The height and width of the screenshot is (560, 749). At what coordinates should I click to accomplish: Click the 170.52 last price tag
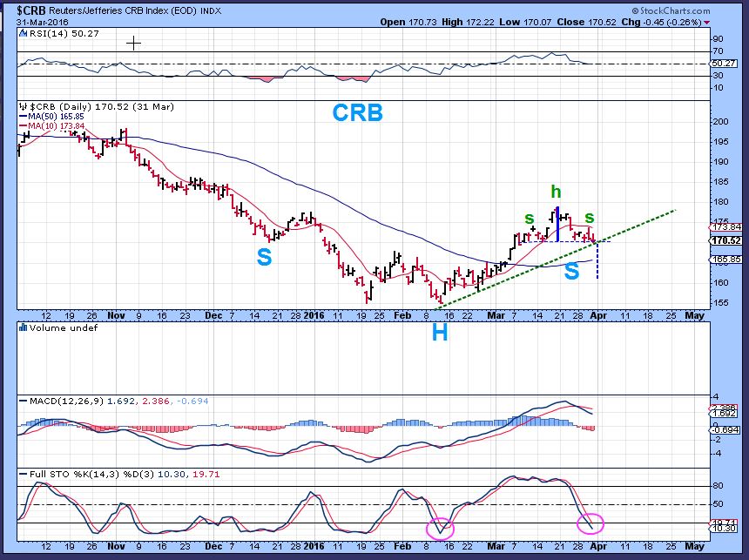click(x=726, y=240)
